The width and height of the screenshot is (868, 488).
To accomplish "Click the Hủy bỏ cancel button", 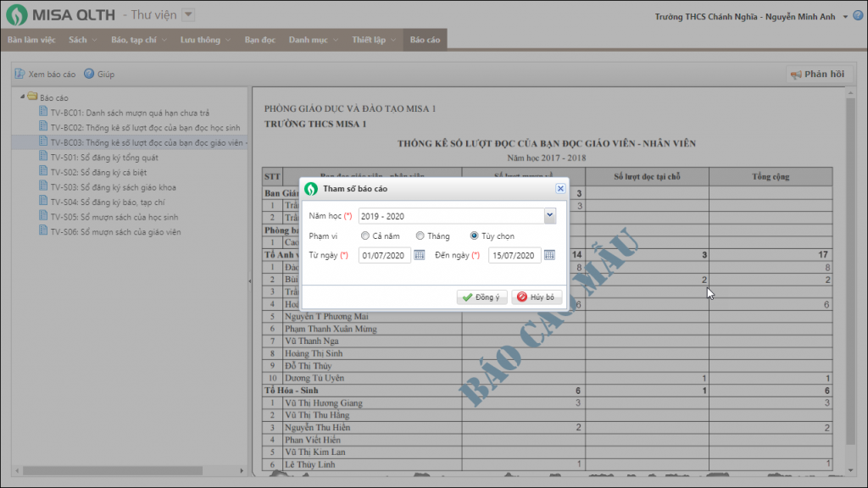I will coord(537,297).
